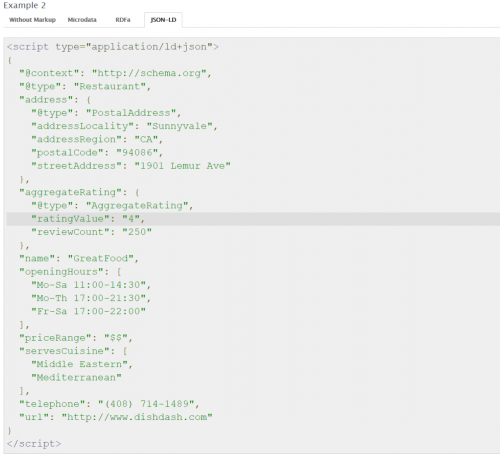This screenshot has height=456, width=500.
Task: Click the JSON-LD tab
Action: (x=163, y=20)
